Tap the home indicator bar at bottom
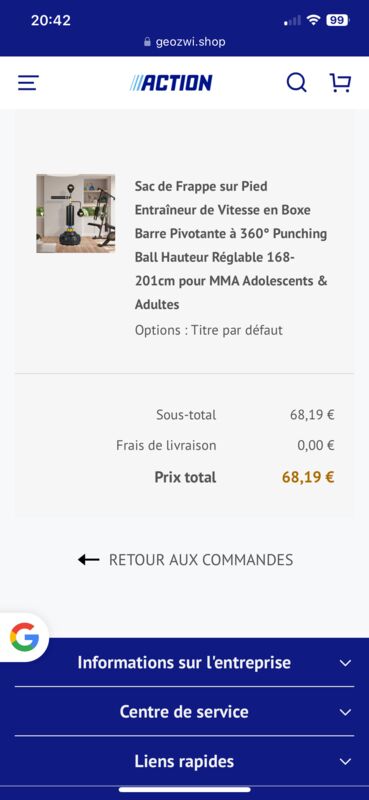369x800 pixels. [x=185, y=790]
